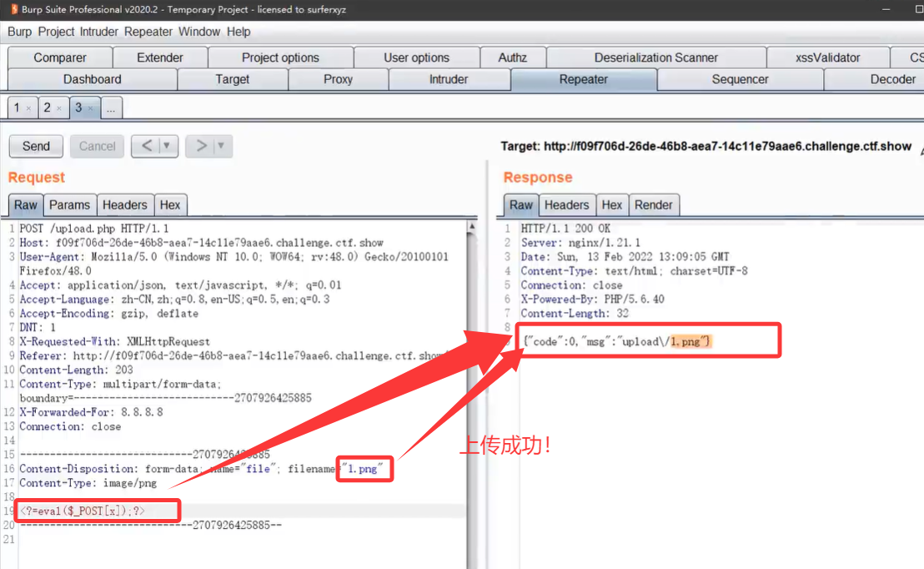Image resolution: width=924 pixels, height=569 pixels.
Task: Switch to the Dashboard tab
Action: [x=93, y=79]
